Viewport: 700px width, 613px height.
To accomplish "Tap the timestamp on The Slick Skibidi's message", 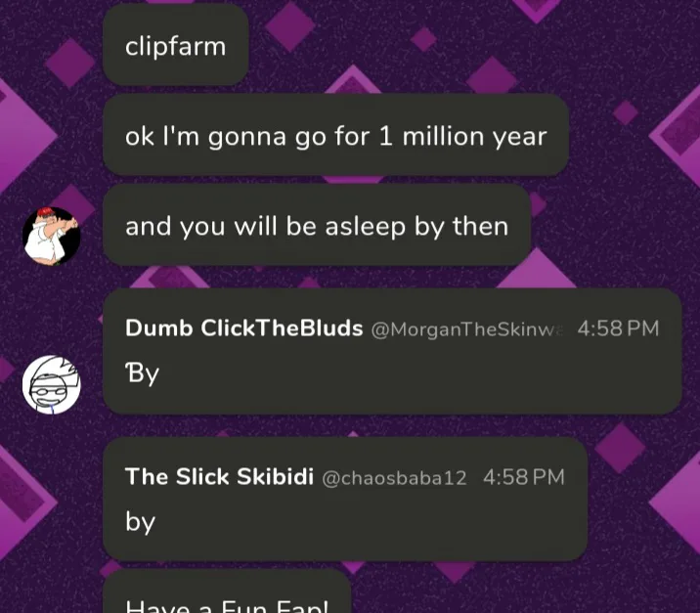I will (524, 477).
